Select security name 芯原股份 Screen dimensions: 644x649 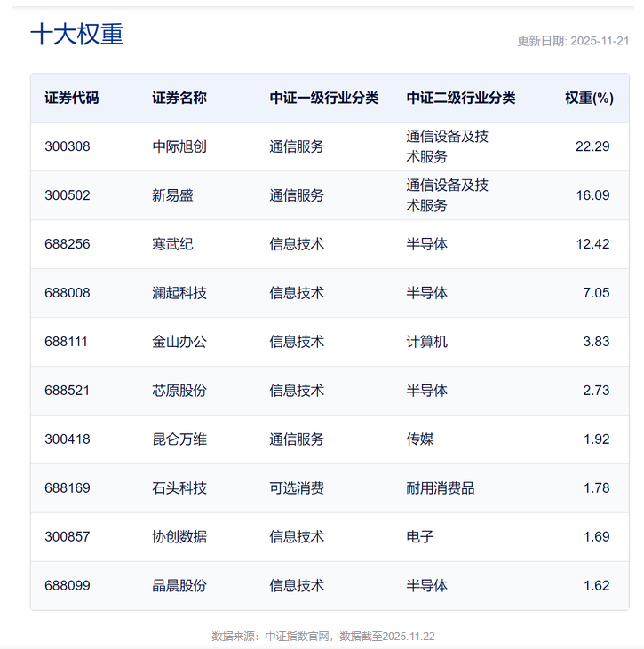(179, 391)
